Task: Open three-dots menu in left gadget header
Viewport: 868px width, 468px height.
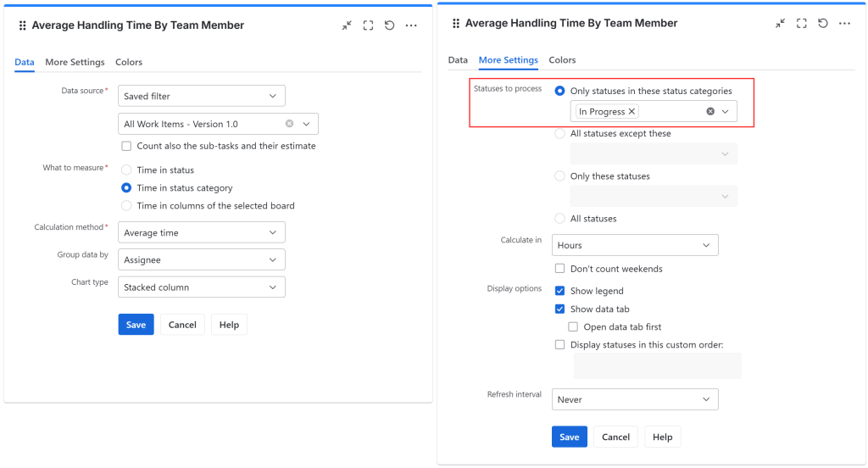Action: (x=411, y=25)
